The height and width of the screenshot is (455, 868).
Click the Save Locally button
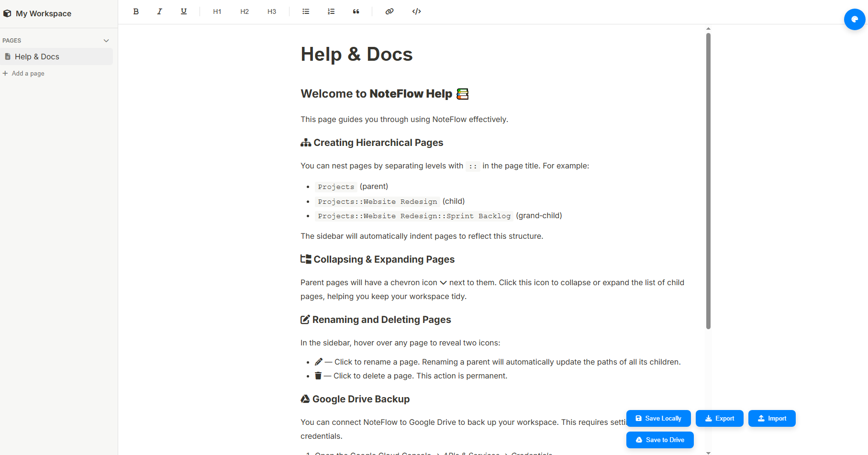pyautogui.click(x=658, y=418)
